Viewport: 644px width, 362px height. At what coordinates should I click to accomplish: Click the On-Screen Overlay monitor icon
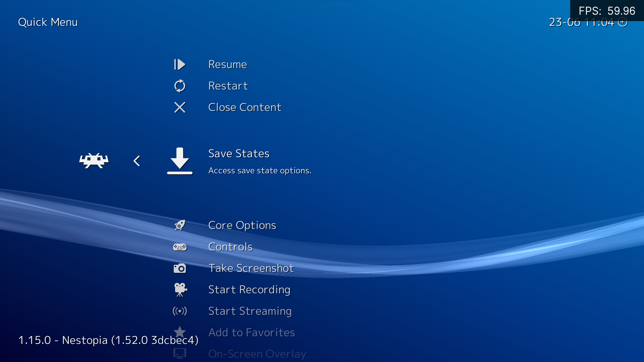[x=180, y=353]
